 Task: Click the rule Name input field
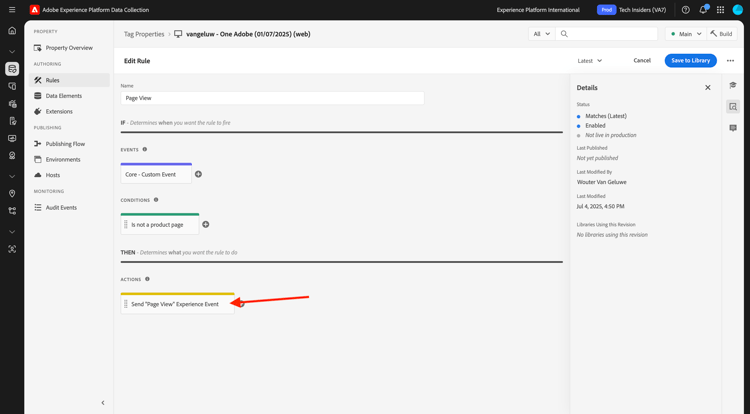pyautogui.click(x=272, y=98)
